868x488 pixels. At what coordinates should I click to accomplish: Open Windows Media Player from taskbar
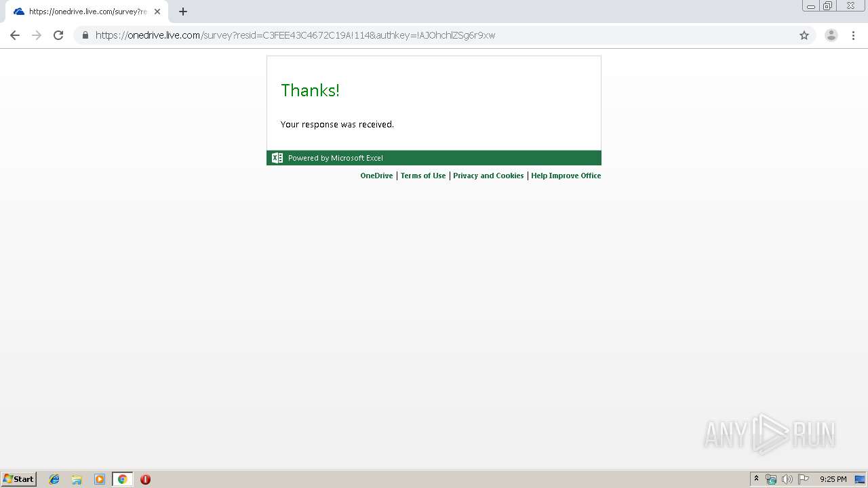point(100,479)
